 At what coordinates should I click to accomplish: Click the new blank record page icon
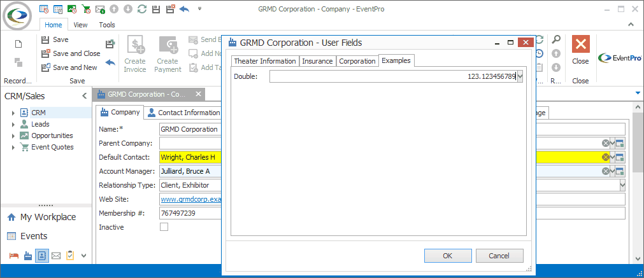pyautogui.click(x=18, y=45)
